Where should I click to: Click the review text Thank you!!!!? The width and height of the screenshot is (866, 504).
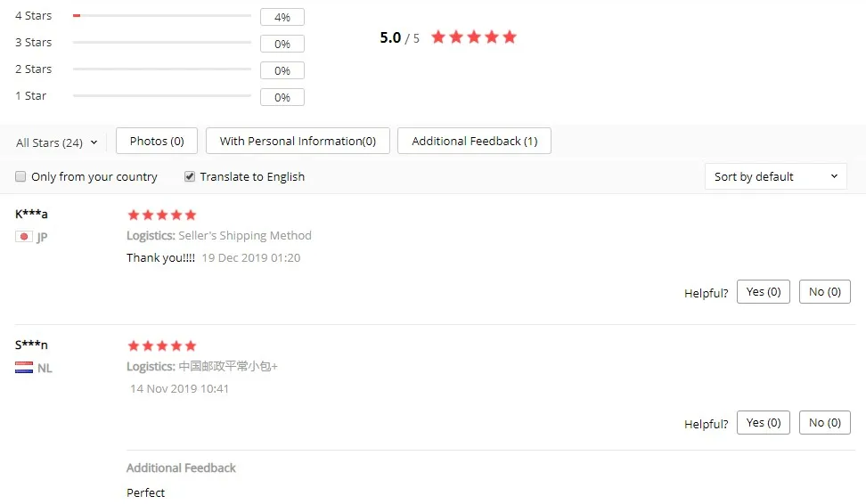[x=160, y=258]
